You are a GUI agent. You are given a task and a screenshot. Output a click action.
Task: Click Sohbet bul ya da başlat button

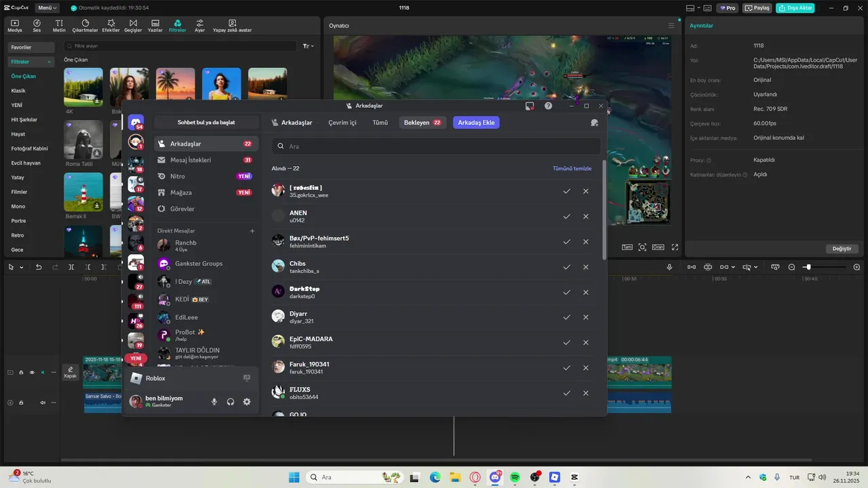click(x=206, y=123)
